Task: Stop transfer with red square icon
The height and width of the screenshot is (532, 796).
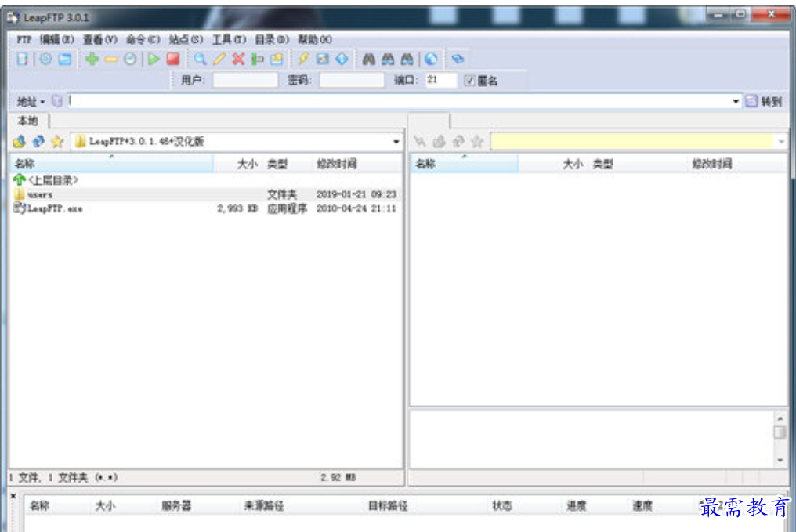Action: 173,59
